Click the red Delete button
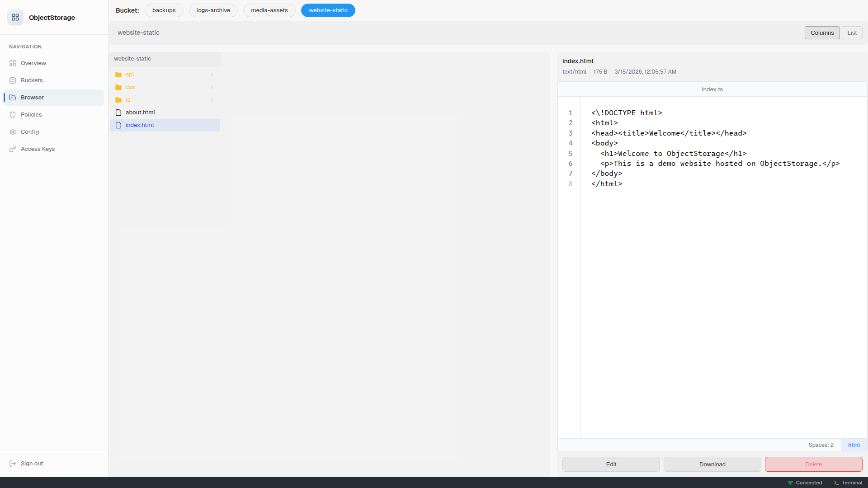The width and height of the screenshot is (868, 488). (813, 464)
